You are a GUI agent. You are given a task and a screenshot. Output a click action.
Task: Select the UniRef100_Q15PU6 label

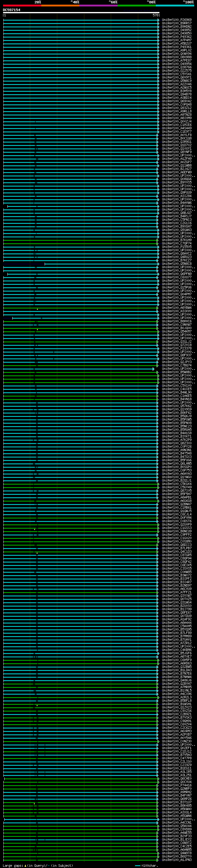click(x=176, y=287)
